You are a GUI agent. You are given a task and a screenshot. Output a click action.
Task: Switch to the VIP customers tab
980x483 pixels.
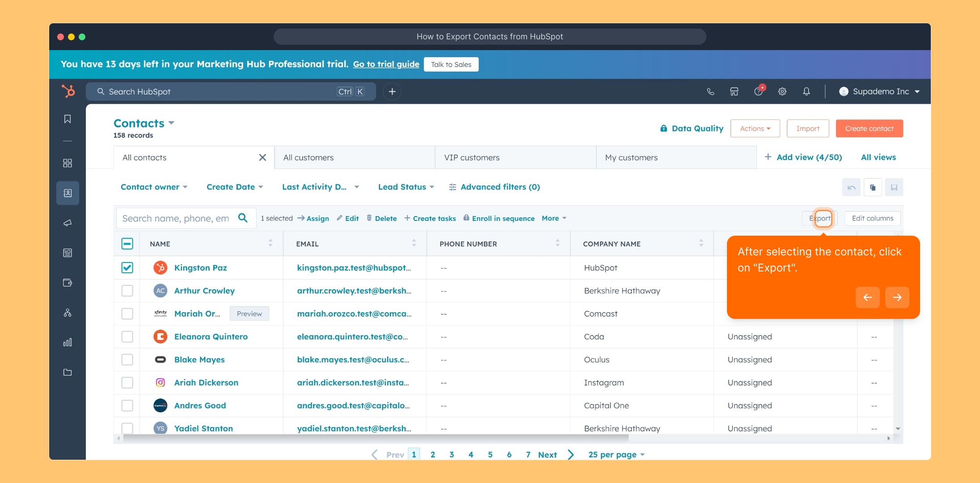pos(472,157)
